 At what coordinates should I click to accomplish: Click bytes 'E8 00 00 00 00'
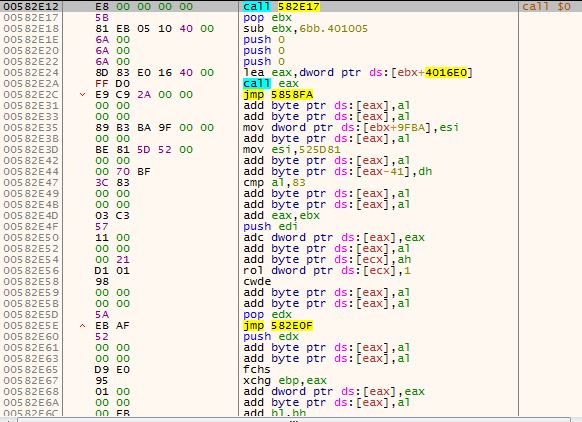(x=144, y=6)
